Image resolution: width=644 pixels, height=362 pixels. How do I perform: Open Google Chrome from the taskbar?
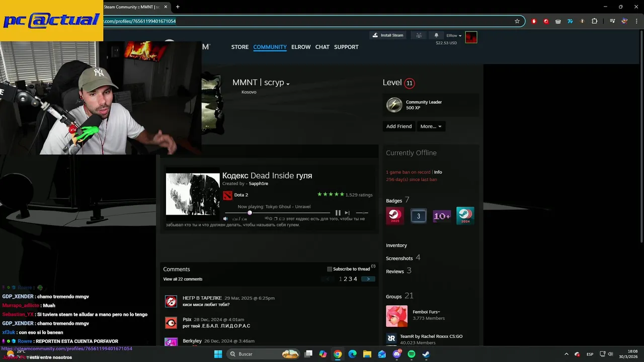click(x=338, y=354)
